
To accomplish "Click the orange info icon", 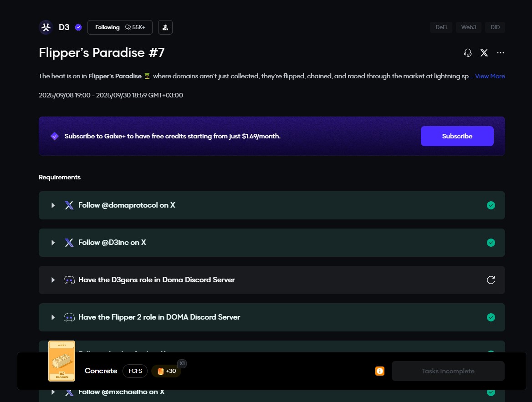I will point(380,371).
